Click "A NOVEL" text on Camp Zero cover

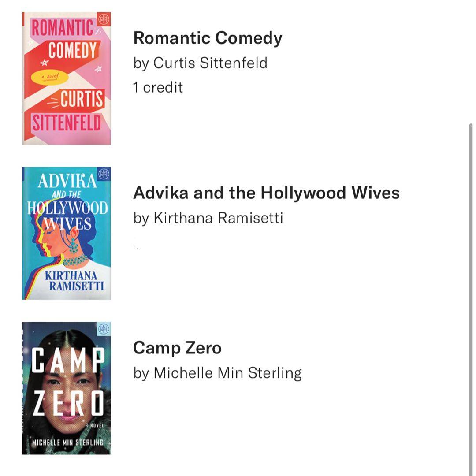(x=94, y=425)
